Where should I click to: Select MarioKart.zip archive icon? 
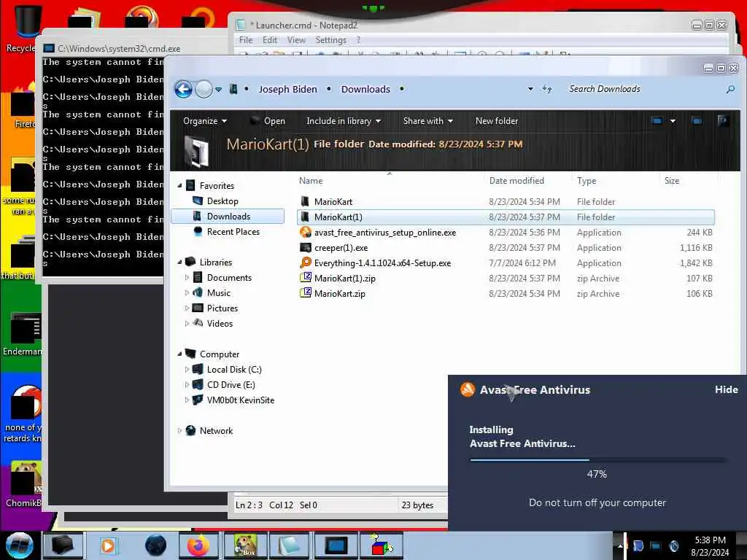click(305, 293)
